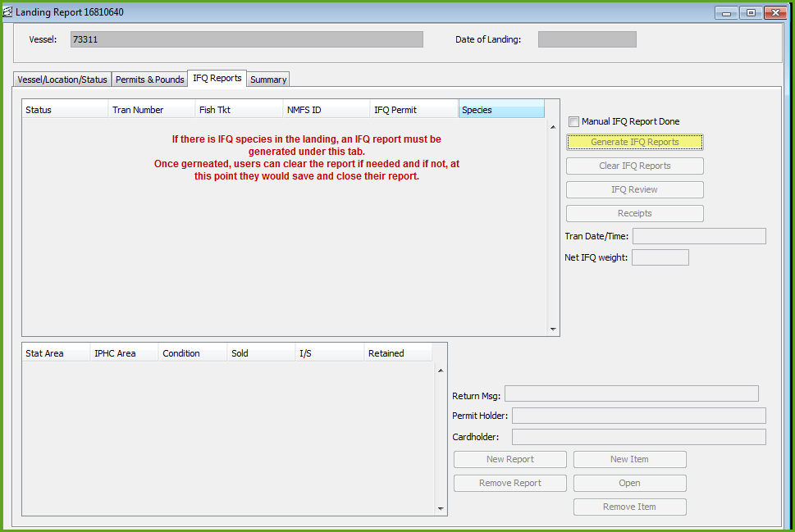Viewport: 795px width, 532px height.
Task: Maximize the Landing Report window
Action: click(x=751, y=12)
